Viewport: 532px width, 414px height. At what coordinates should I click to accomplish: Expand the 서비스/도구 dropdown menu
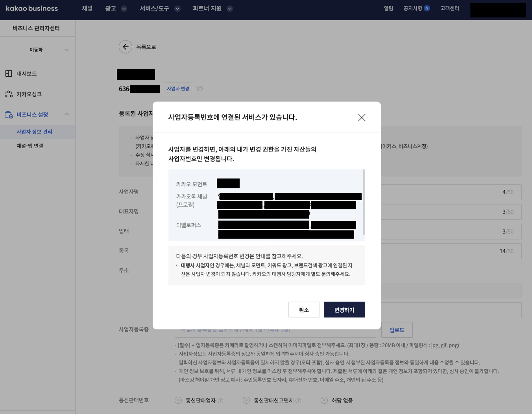click(177, 9)
